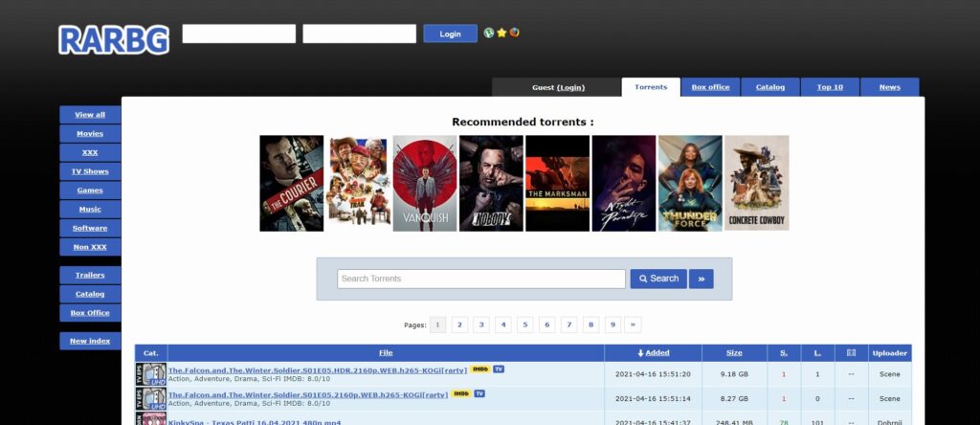Click the Search button
Screen dimensions: 980x425
point(658,279)
